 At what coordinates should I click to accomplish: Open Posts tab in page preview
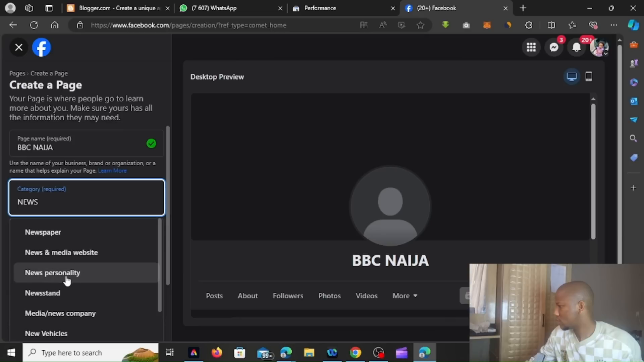click(x=214, y=296)
